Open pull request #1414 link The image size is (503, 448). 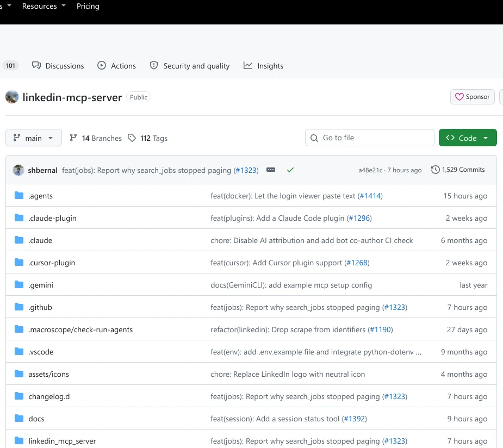point(370,196)
